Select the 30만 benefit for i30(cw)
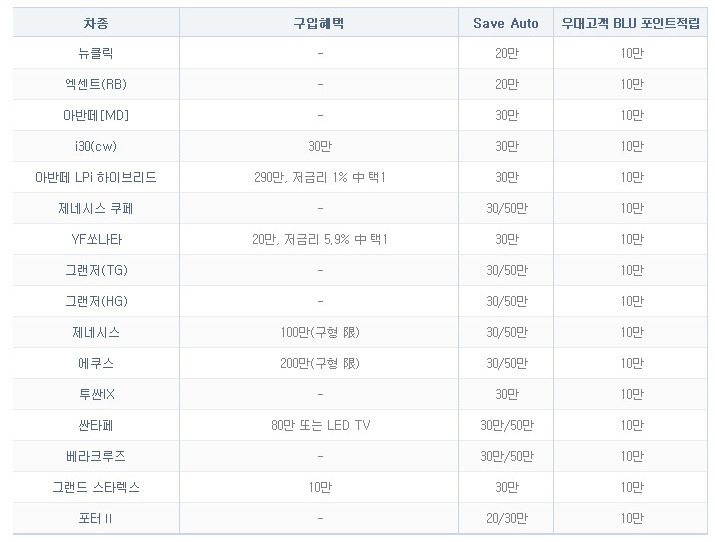 (x=320, y=146)
